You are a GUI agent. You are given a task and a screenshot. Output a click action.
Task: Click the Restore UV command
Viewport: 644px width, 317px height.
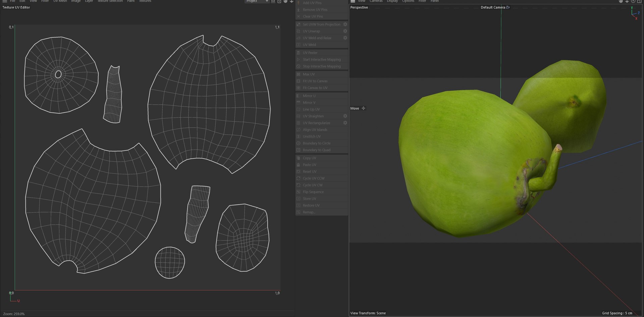322,205
